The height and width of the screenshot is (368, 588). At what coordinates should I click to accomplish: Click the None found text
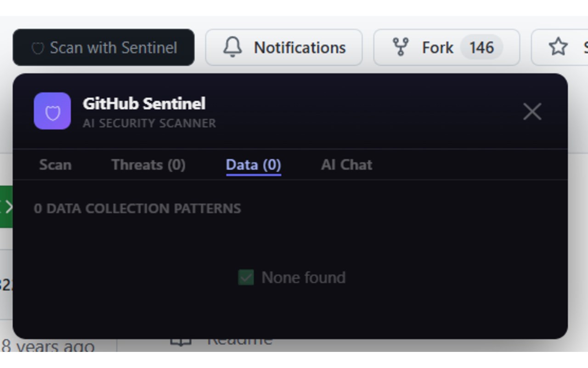[x=303, y=277]
